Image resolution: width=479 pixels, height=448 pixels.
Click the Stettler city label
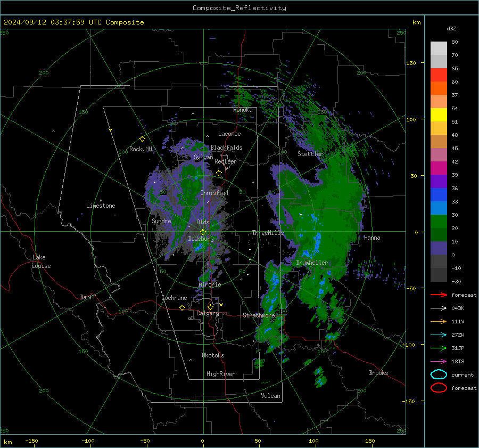[310, 154]
